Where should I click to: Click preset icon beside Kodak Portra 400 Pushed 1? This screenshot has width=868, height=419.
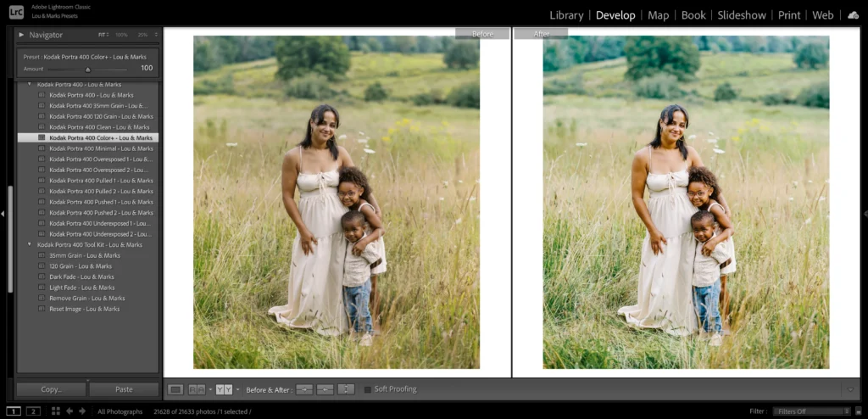click(x=42, y=203)
